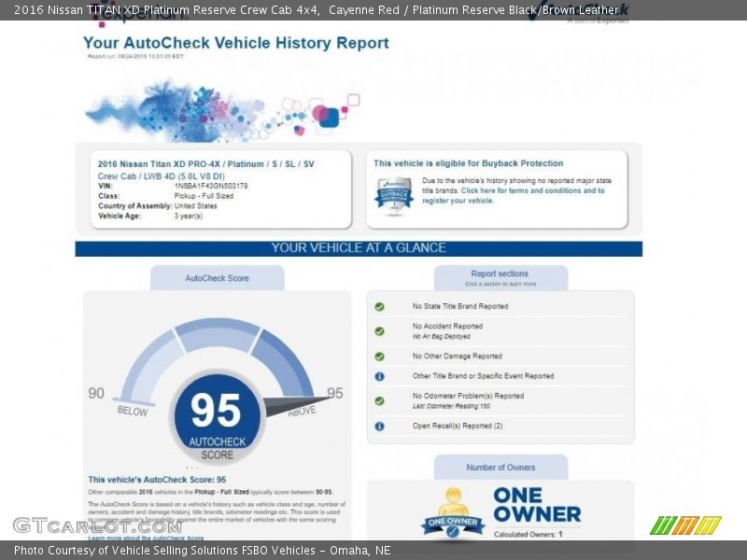Click the green check beside No Other Damage Reported
The image size is (747, 560).
(380, 357)
